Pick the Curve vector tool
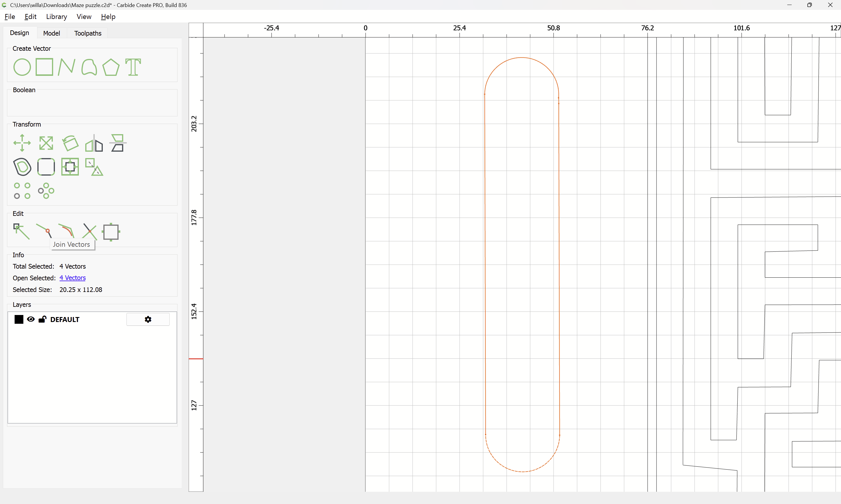Screen dimensions: 841x504 coord(89,67)
